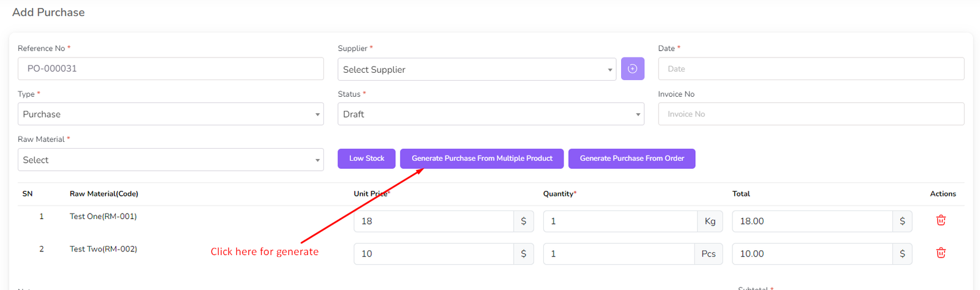980x290 pixels.
Task: Click Generate Purchase From Order button
Action: [631, 158]
